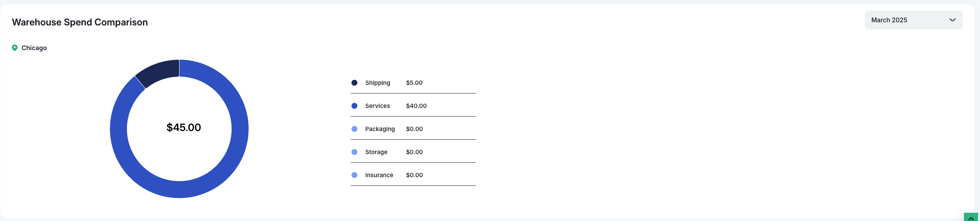Select the Shipping legend label
Viewport: 980px width, 221px height.
(x=377, y=83)
